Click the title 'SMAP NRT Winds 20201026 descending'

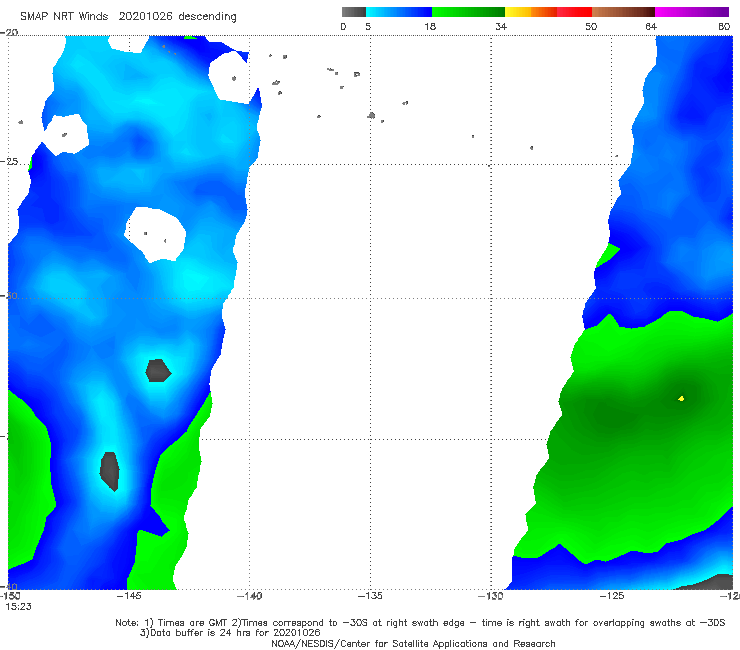click(128, 17)
